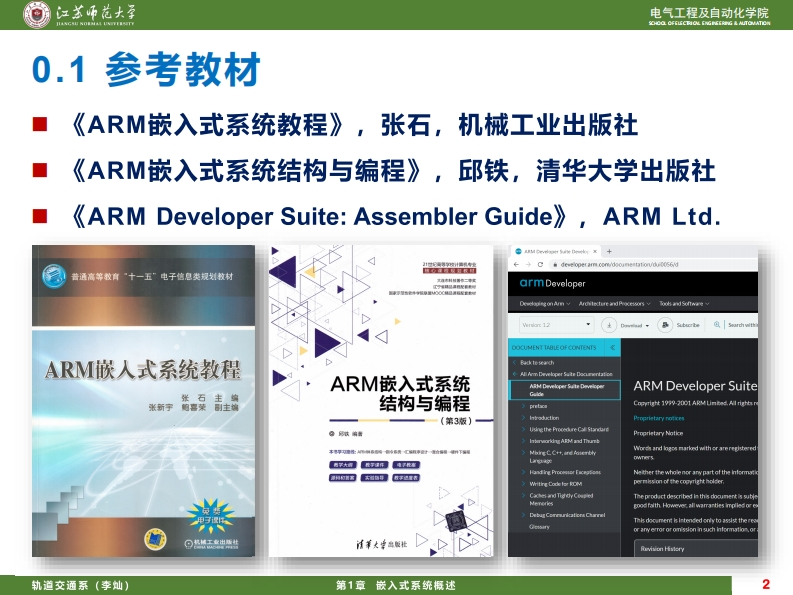The width and height of the screenshot is (793, 595).
Task: Expand the Revision History section
Action: 663,548
